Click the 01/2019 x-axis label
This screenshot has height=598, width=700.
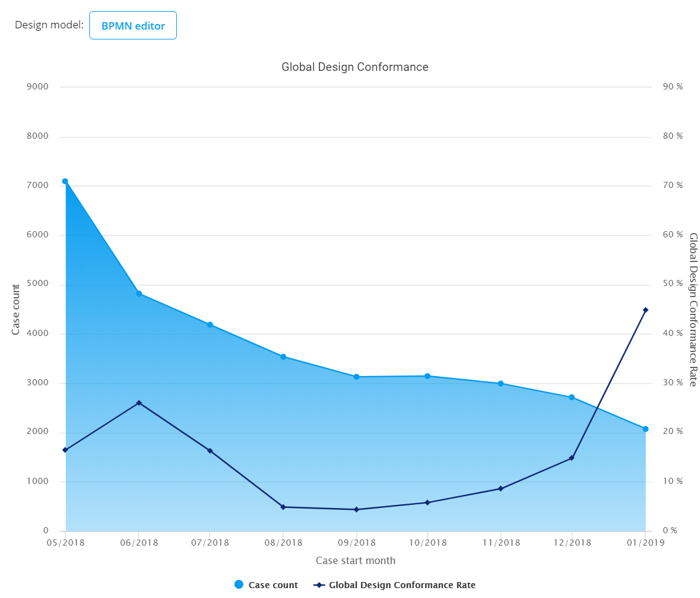point(646,543)
